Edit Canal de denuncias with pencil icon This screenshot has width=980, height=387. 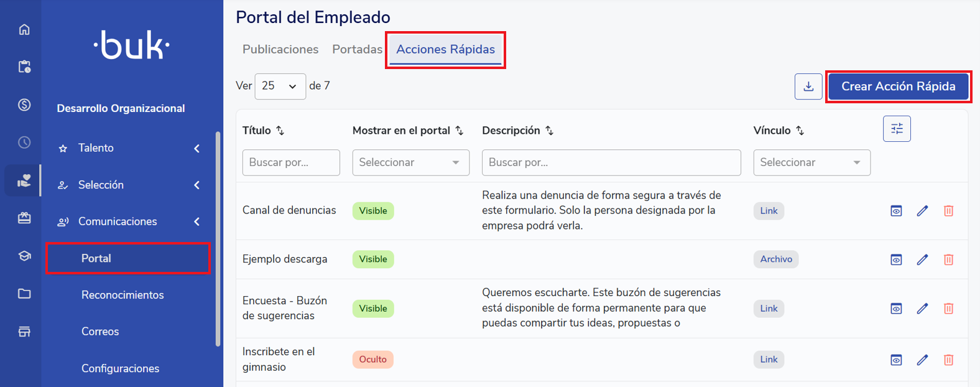coord(922,211)
